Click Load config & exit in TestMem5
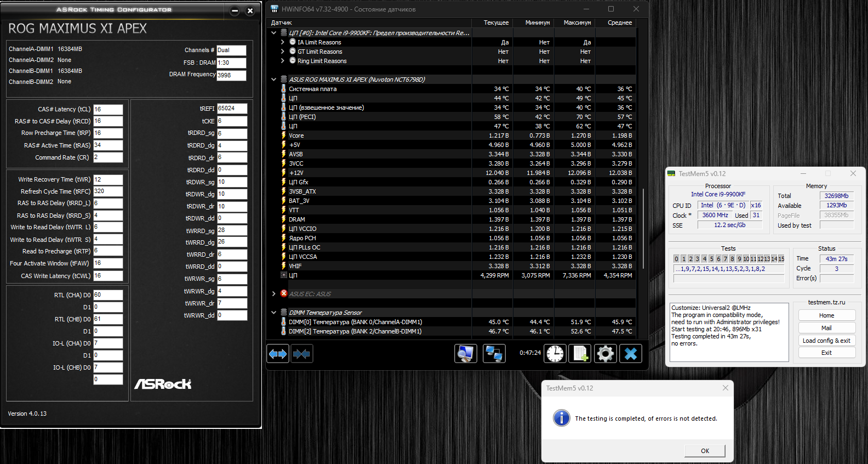Image resolution: width=868 pixels, height=464 pixels. [827, 341]
